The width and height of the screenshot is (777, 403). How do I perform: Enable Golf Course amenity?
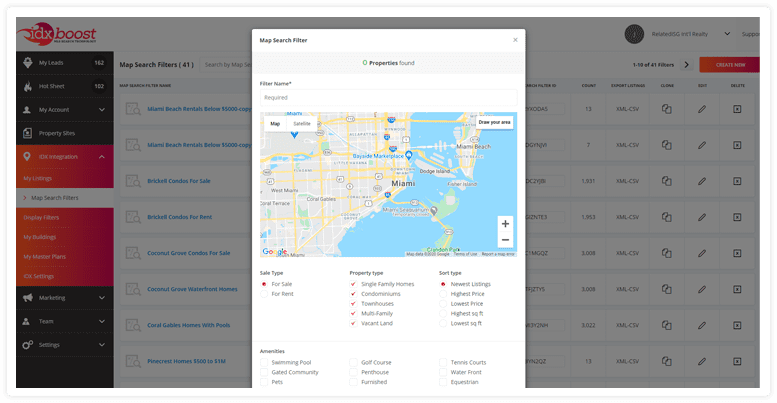(x=353, y=362)
